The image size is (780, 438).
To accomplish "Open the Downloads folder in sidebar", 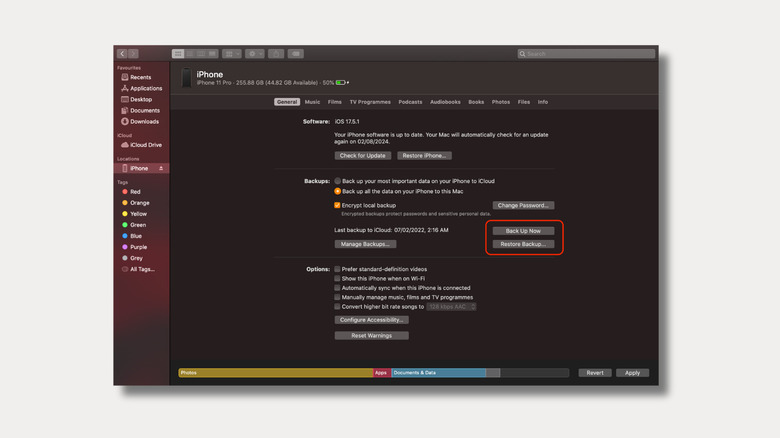I will tap(143, 121).
